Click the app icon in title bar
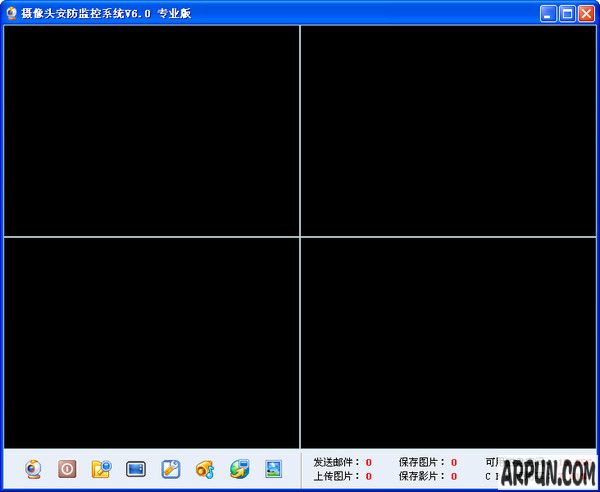Screen dimensions: 600x492 [x=11, y=13]
